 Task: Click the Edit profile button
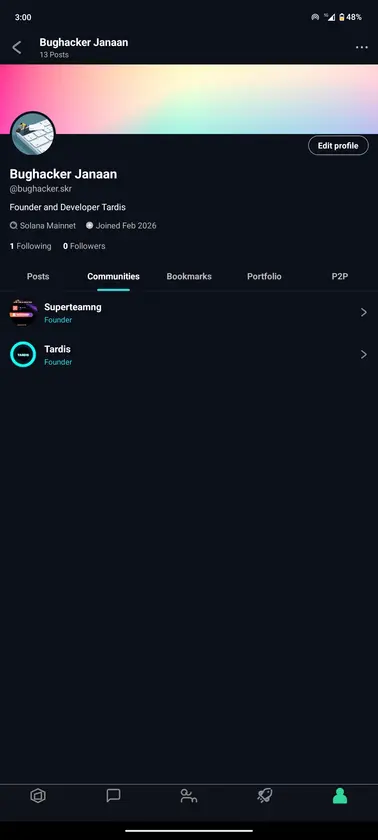(338, 146)
